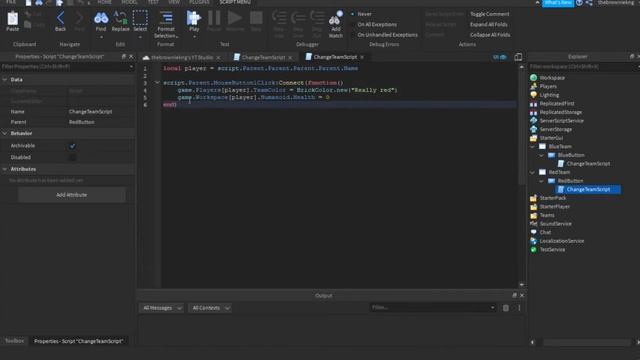Collapse the Attributes properties section
Viewport: 640px width, 360px height.
[4, 169]
